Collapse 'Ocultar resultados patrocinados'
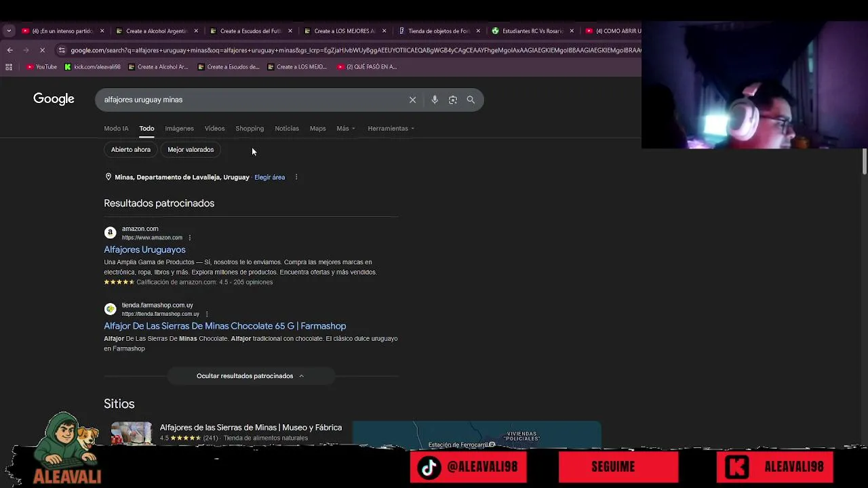 (x=250, y=376)
